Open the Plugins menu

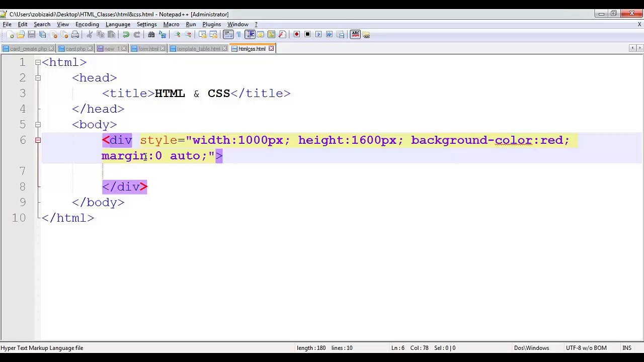click(x=212, y=24)
